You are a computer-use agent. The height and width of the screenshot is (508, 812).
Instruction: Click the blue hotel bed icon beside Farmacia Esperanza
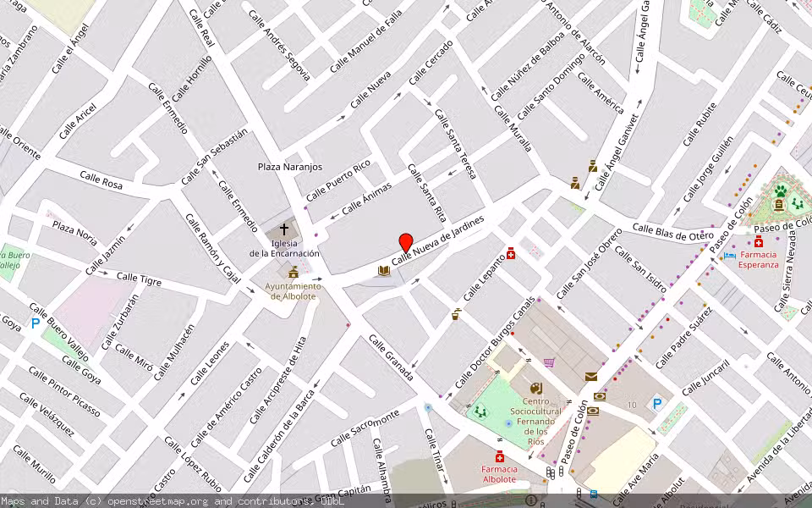[x=729, y=257]
